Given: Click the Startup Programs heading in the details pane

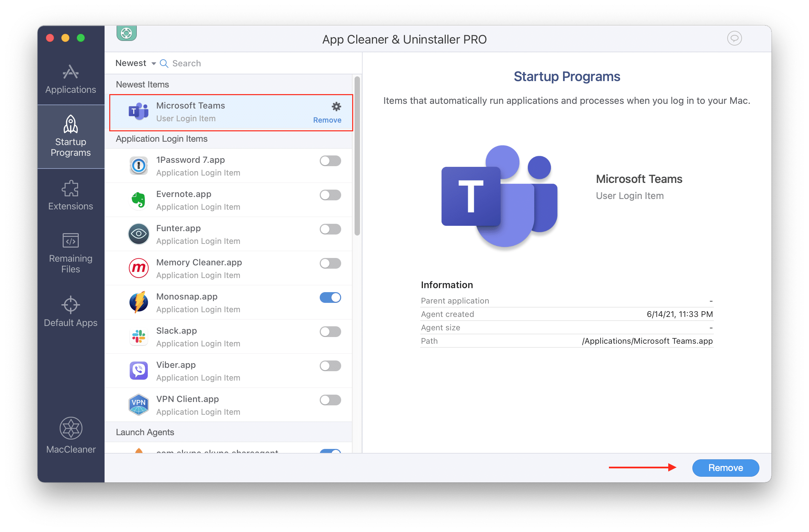Looking at the screenshot, I should (x=567, y=77).
